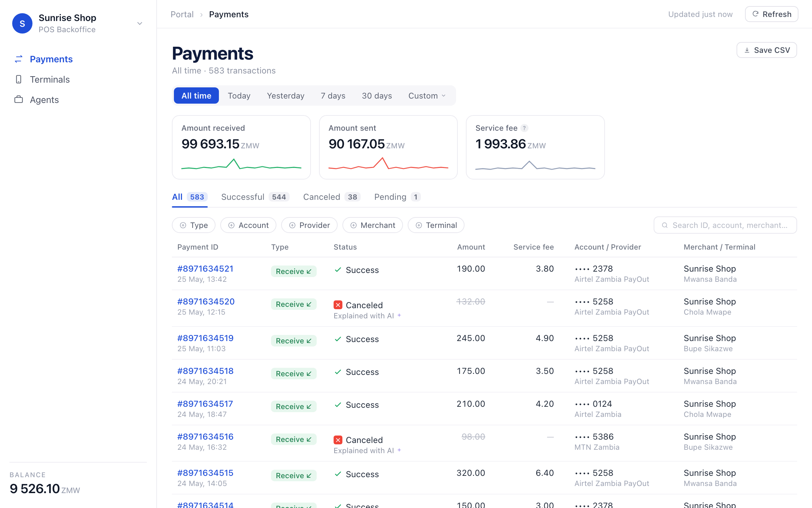Click the success checkmark for #8971634515

pos(338,474)
